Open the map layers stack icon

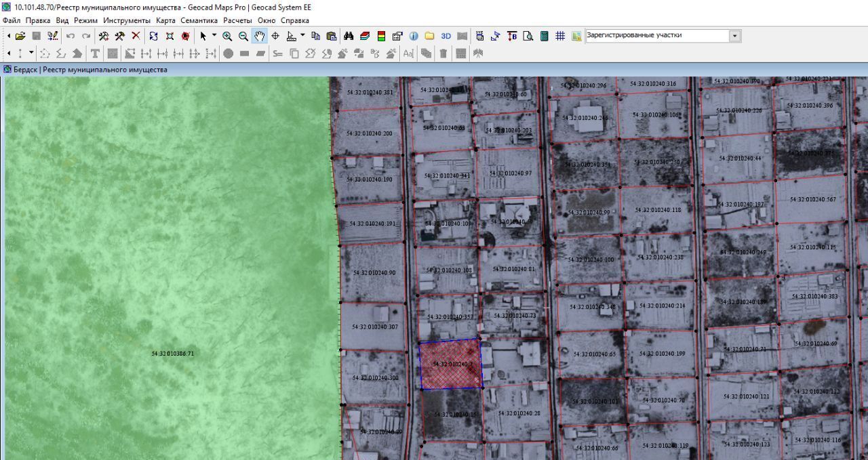tap(365, 36)
